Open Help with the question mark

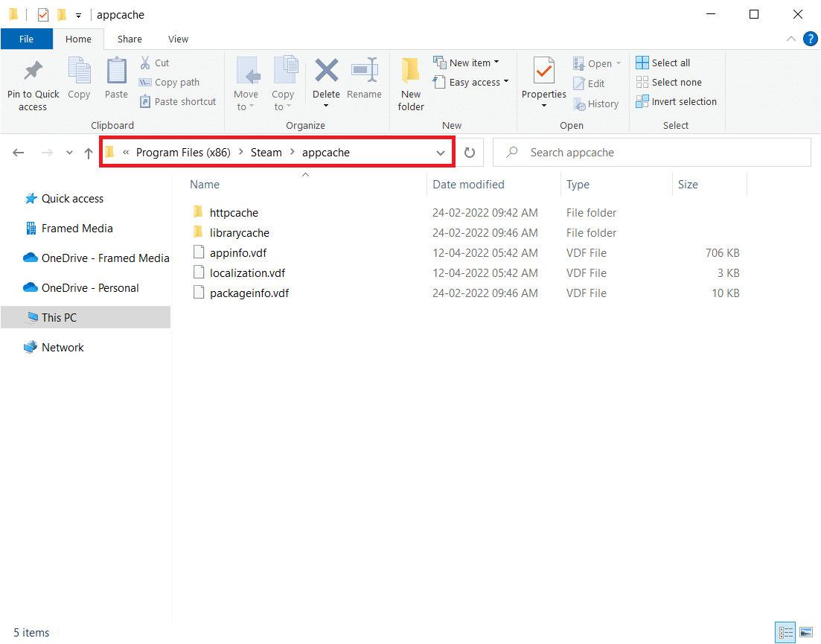click(810, 39)
